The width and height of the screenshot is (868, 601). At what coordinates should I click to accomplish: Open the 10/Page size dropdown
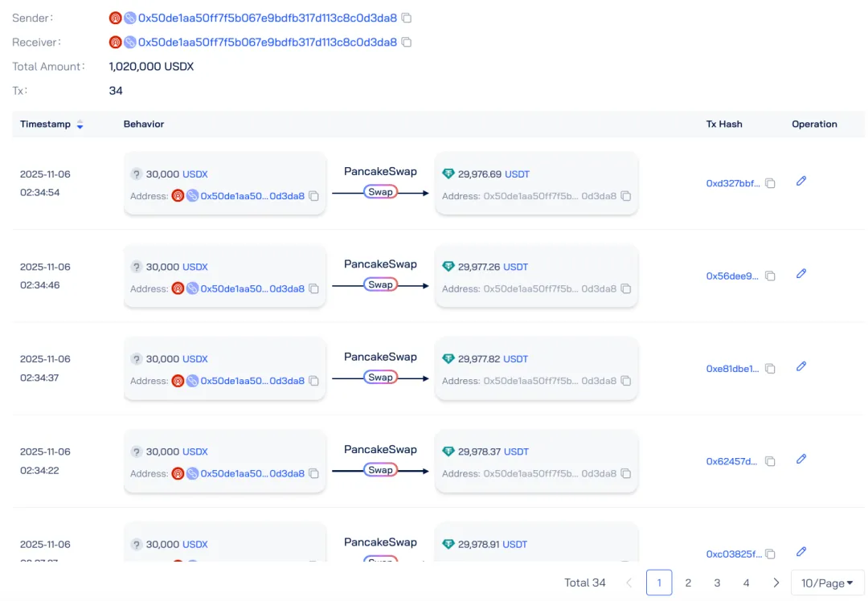[827, 583]
